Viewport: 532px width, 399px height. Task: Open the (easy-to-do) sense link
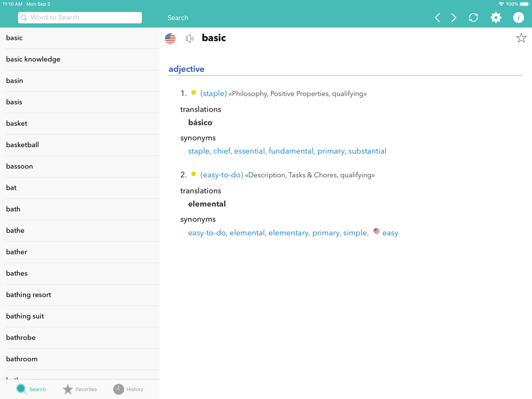pyautogui.click(x=221, y=174)
